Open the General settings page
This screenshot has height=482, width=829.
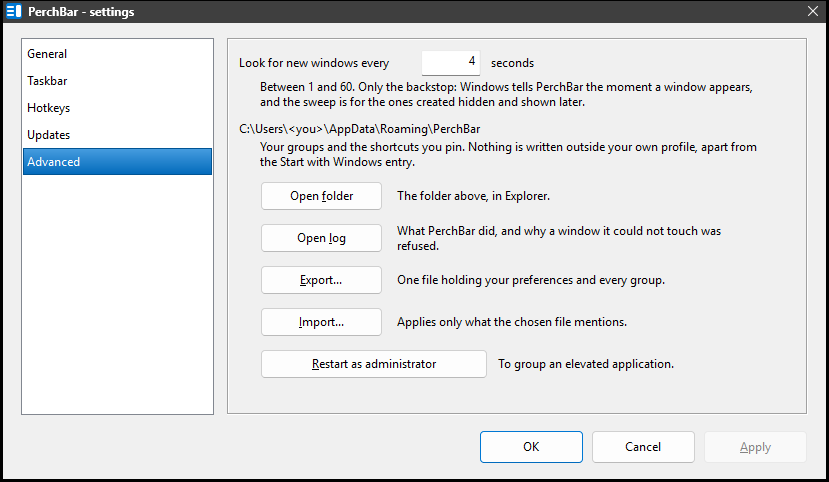pos(117,54)
